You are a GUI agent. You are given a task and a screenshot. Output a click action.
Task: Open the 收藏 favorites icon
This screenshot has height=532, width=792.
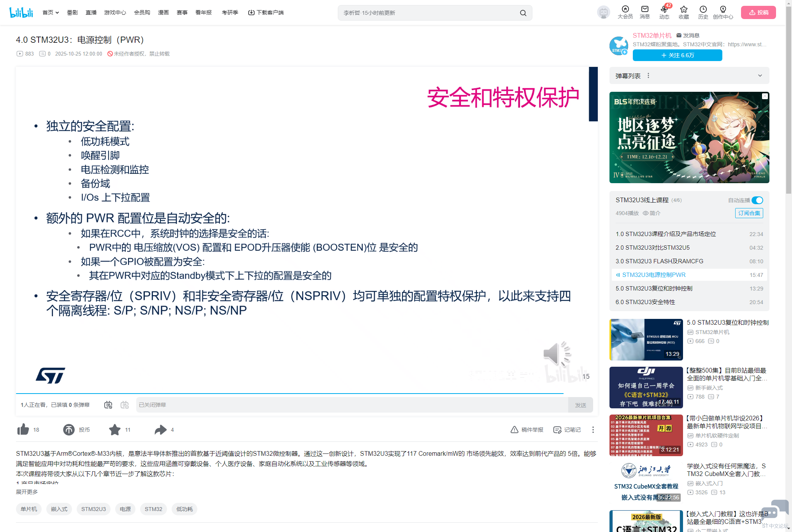click(684, 12)
